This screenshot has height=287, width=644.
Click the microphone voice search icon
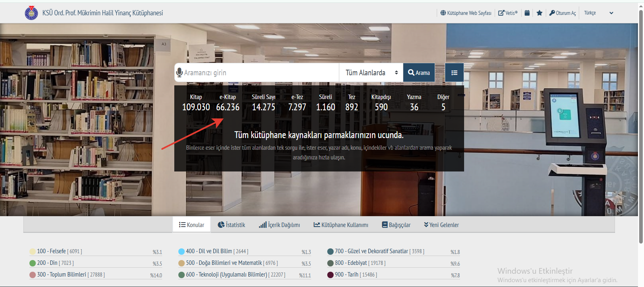pos(180,72)
